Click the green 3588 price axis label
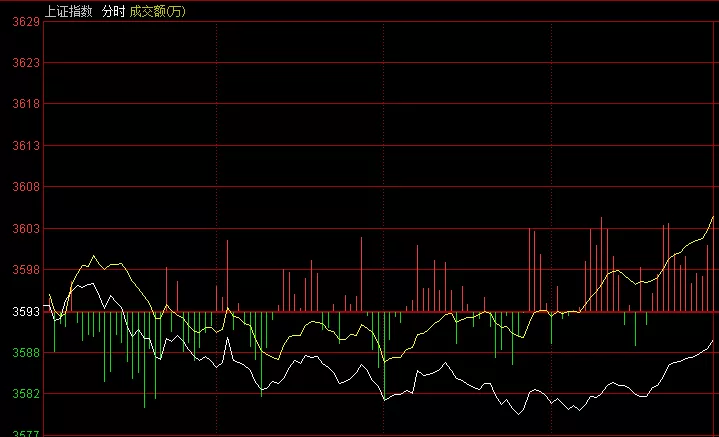The image size is (719, 437). 26,353
